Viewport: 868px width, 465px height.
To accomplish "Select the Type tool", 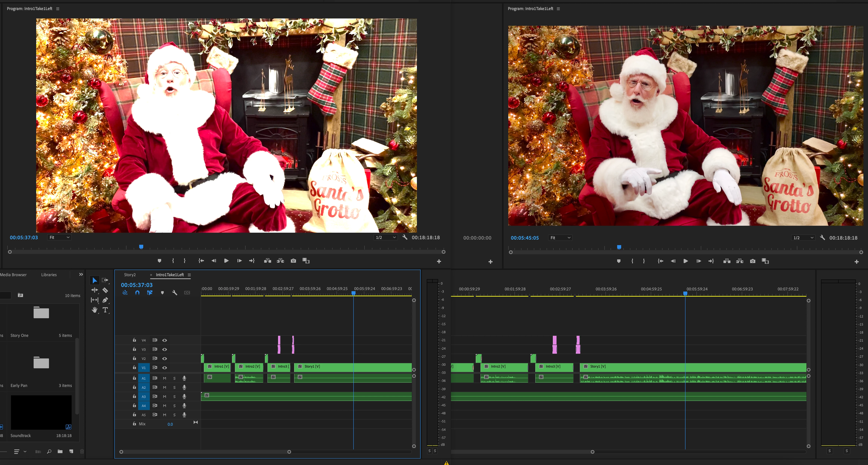I will coord(105,310).
